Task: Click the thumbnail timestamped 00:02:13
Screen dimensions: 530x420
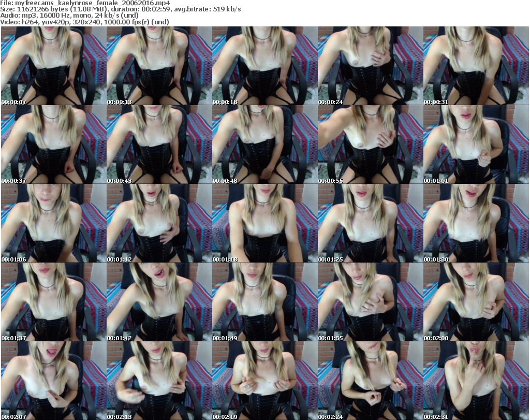Action: [159, 381]
